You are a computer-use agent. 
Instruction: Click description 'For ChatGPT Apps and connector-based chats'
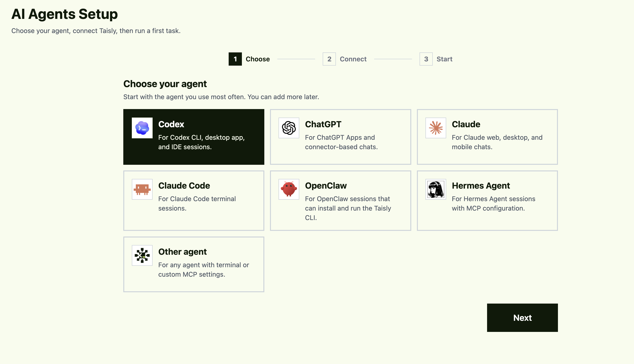(341, 142)
